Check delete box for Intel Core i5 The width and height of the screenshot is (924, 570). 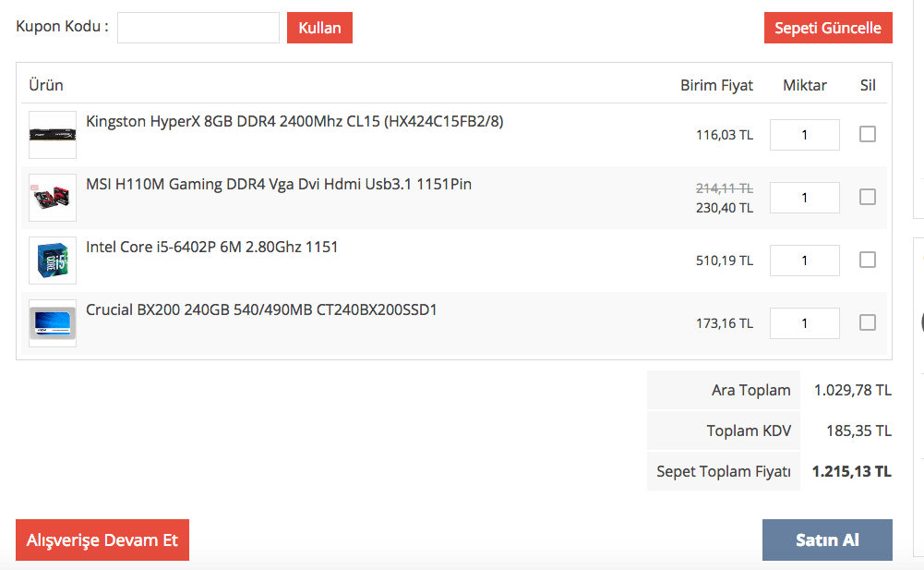pyautogui.click(x=868, y=260)
